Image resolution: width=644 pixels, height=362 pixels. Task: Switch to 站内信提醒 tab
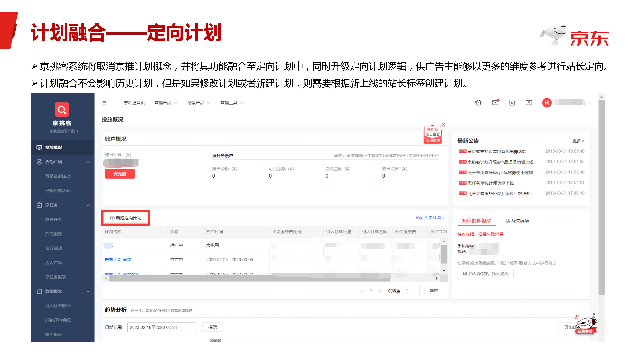coord(517,221)
